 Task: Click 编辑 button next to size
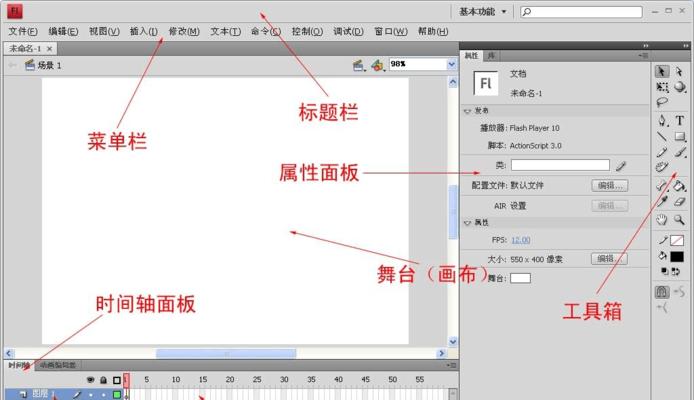[x=609, y=258]
